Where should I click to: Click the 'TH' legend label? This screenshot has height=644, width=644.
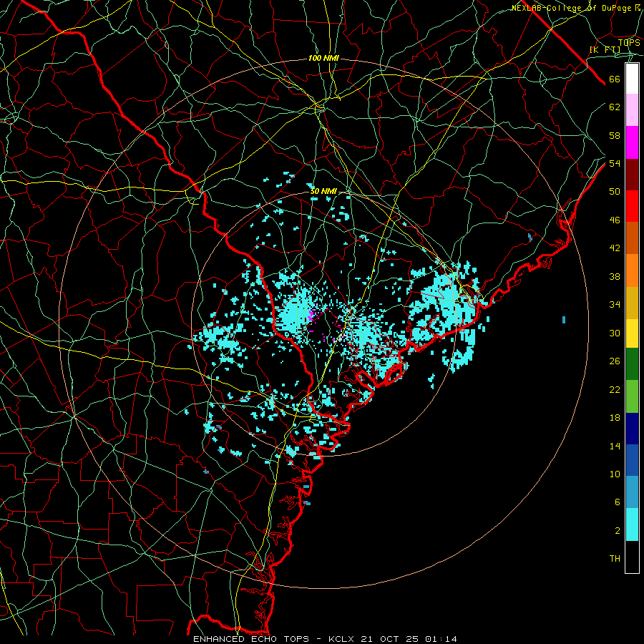tap(615, 559)
